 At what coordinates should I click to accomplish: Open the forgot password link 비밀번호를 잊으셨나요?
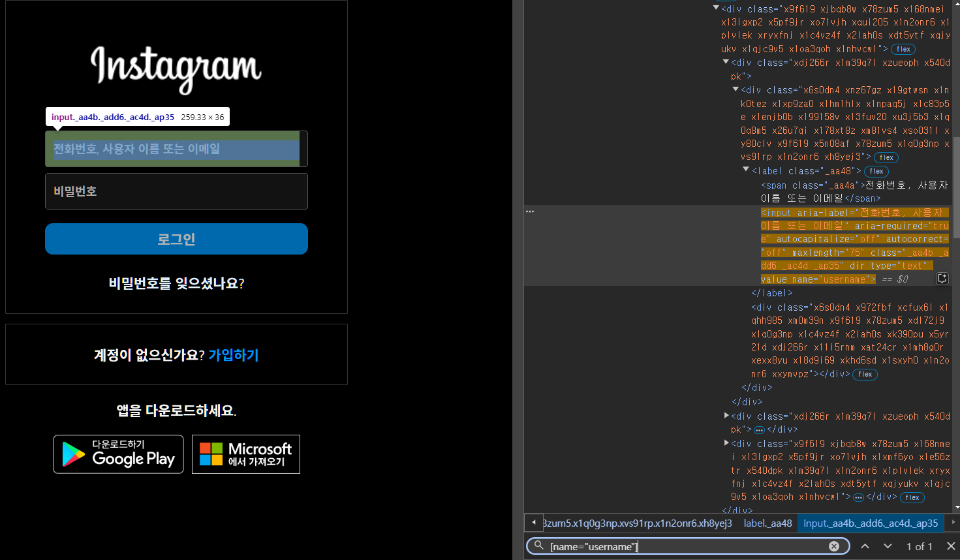(176, 283)
